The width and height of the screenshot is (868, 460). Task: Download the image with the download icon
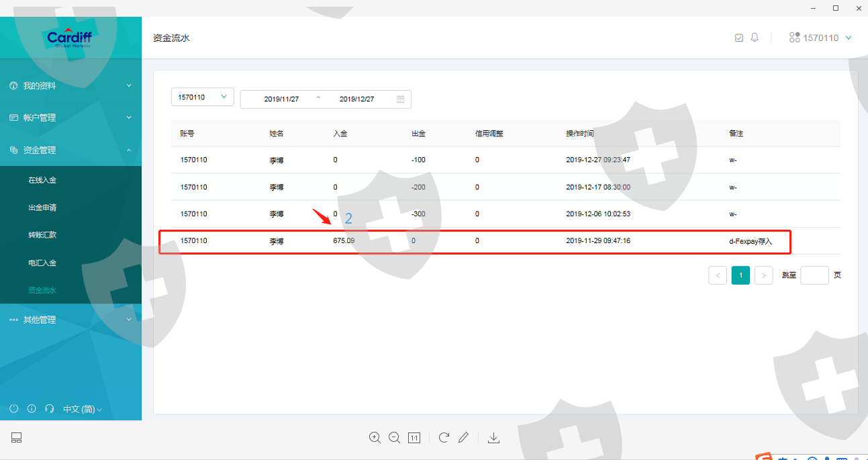pyautogui.click(x=493, y=438)
